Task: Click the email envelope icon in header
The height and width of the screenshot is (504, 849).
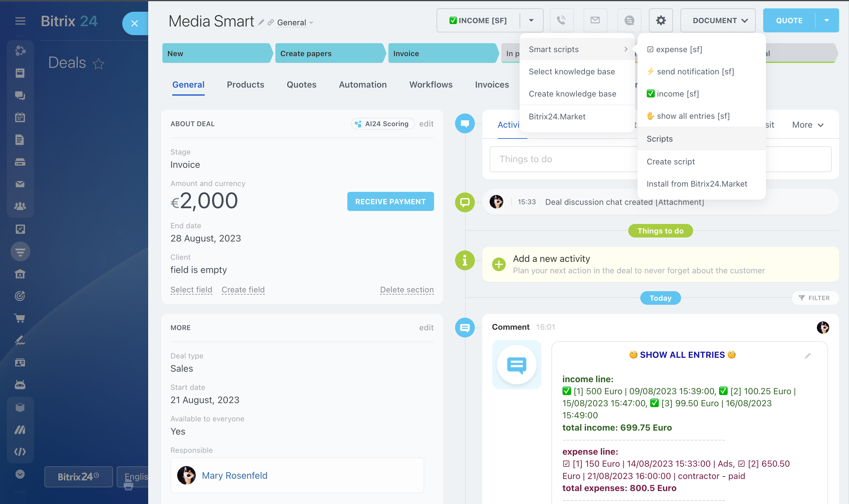Action: pos(595,20)
